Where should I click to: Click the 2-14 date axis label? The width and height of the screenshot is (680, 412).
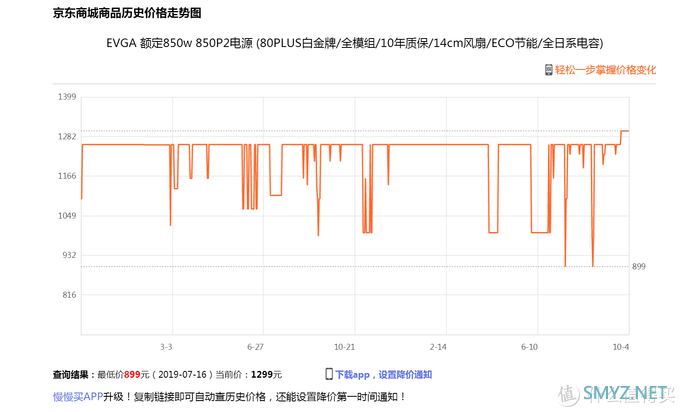438,347
